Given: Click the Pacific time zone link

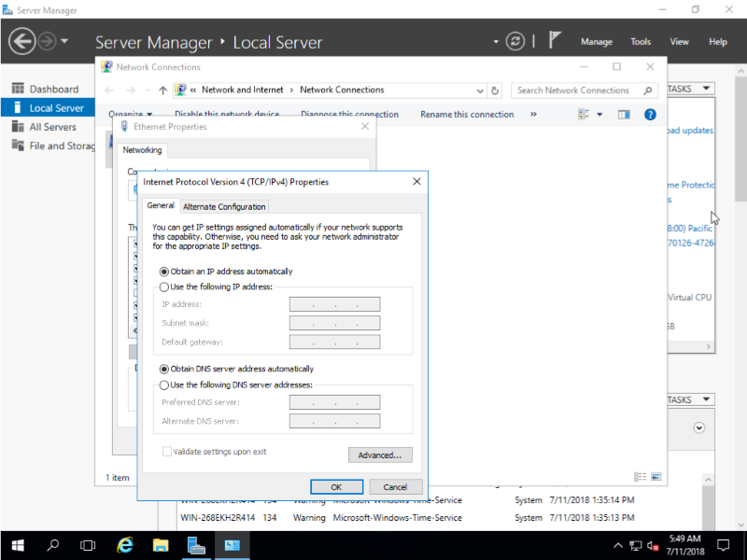Looking at the screenshot, I should pos(689,228).
